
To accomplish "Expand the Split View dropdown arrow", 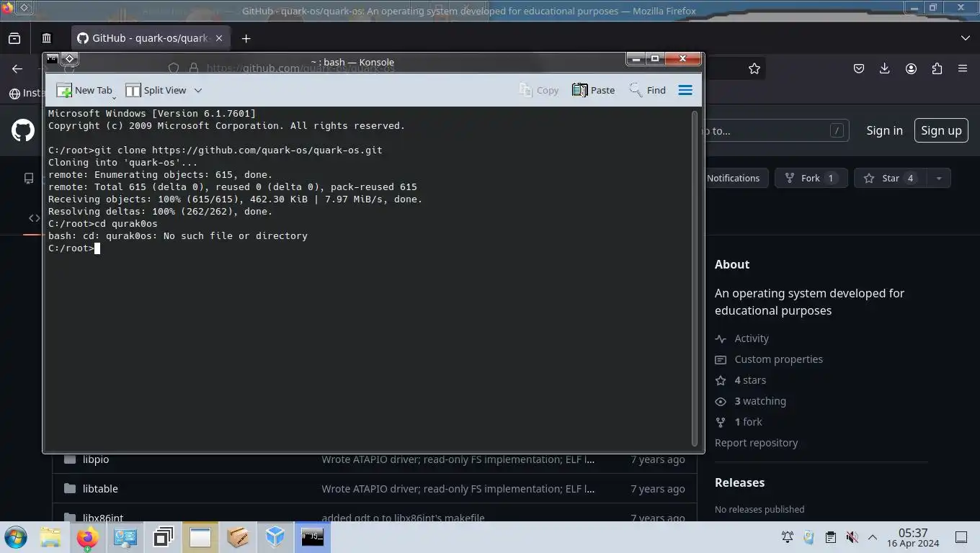I will (198, 90).
